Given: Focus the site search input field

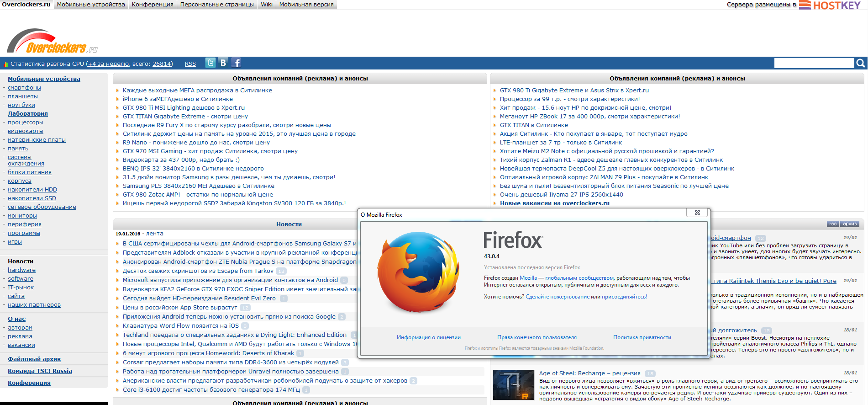Looking at the screenshot, I should point(814,63).
